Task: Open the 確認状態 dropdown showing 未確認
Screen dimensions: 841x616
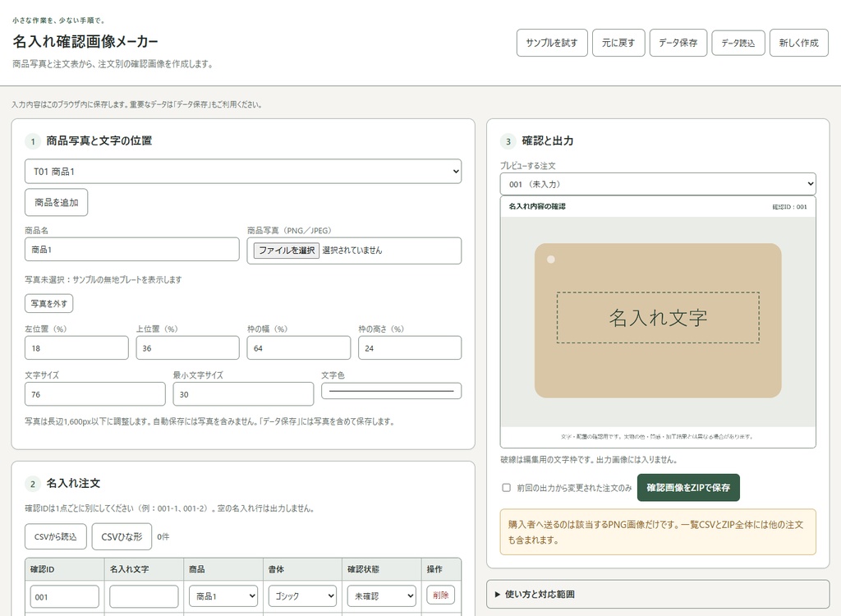Action: (x=382, y=596)
